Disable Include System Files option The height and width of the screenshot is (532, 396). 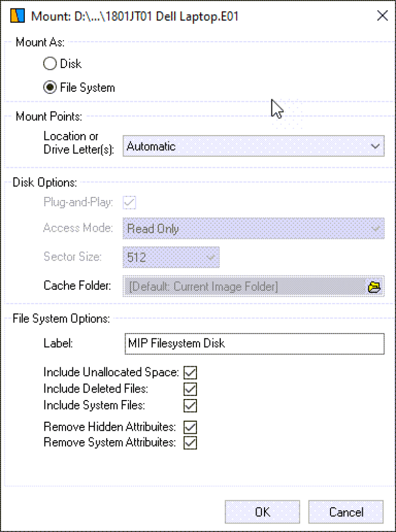click(x=191, y=406)
